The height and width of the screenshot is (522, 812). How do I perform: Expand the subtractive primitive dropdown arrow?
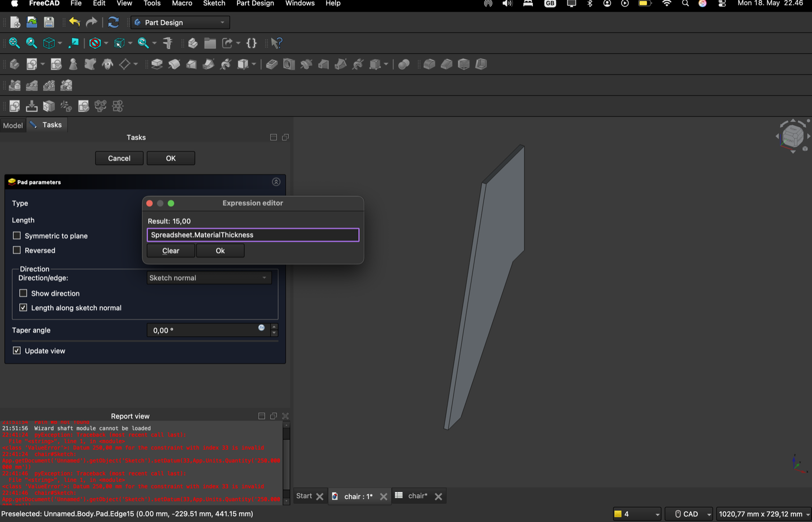(386, 64)
